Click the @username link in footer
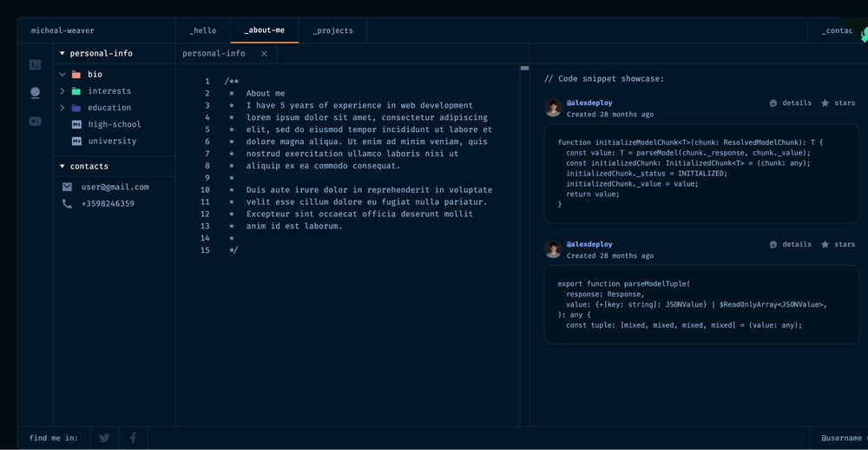The image size is (868, 450). pyautogui.click(x=841, y=438)
